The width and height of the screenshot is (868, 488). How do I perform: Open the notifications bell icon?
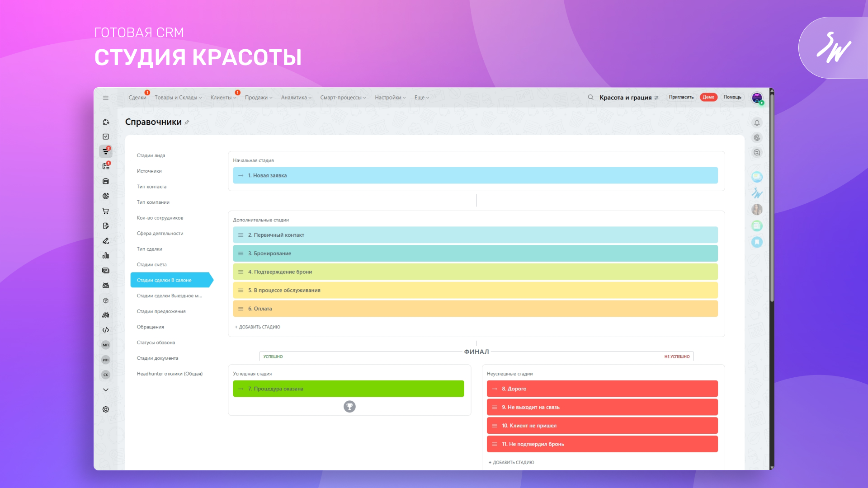click(757, 123)
